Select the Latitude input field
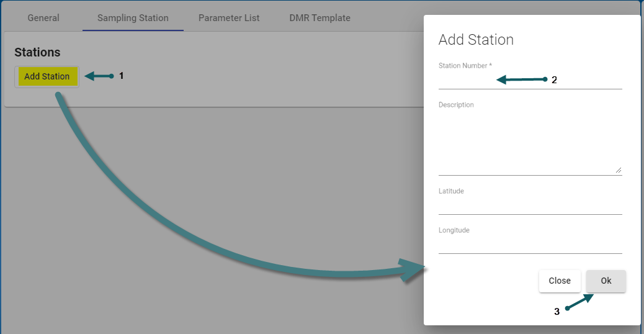Image resolution: width=644 pixels, height=334 pixels. pyautogui.click(x=529, y=207)
